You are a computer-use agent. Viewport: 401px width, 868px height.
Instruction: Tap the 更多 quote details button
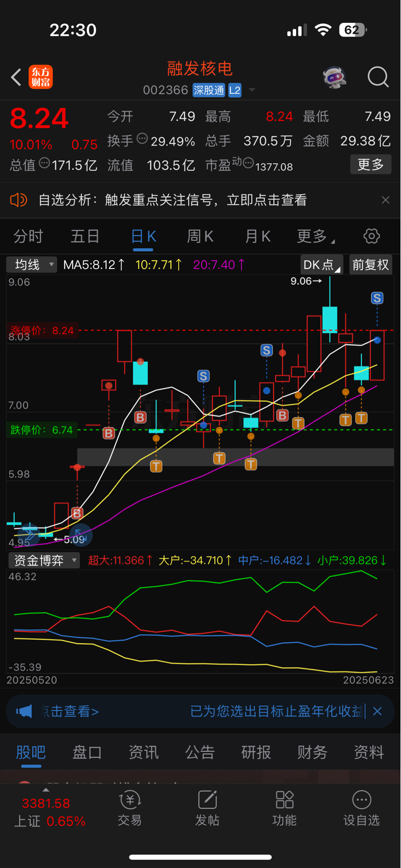[371, 165]
